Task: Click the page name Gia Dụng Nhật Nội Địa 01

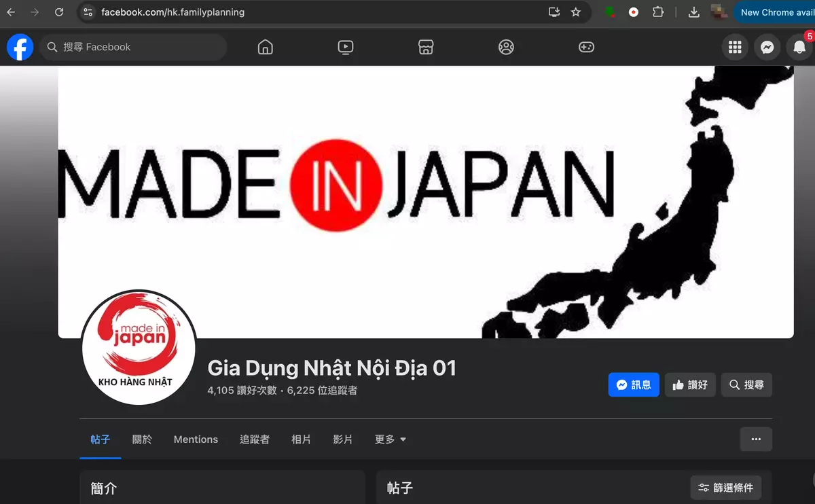Action: [331, 367]
